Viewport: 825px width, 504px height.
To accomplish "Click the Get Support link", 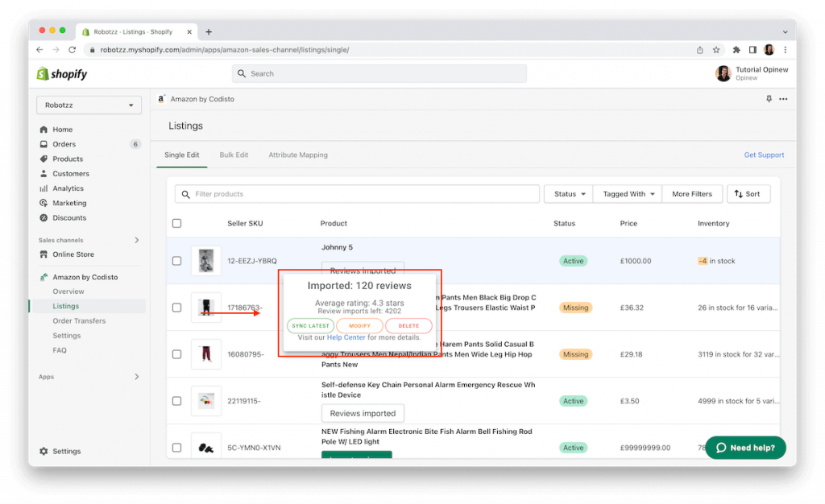I will pos(764,155).
